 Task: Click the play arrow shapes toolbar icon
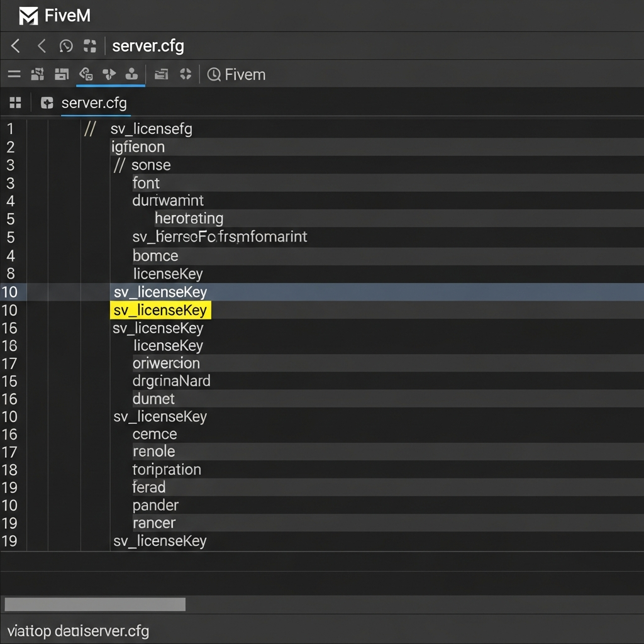[109, 74]
